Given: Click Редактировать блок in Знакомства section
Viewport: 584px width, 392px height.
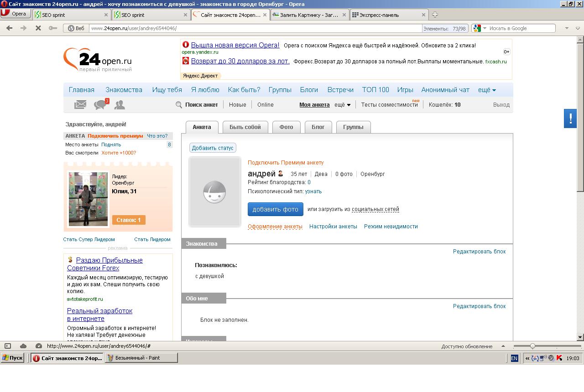Looking at the screenshot, I should point(479,252).
